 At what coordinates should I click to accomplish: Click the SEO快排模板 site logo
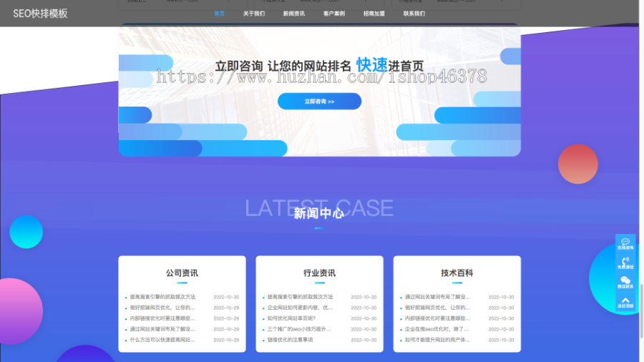pos(40,14)
